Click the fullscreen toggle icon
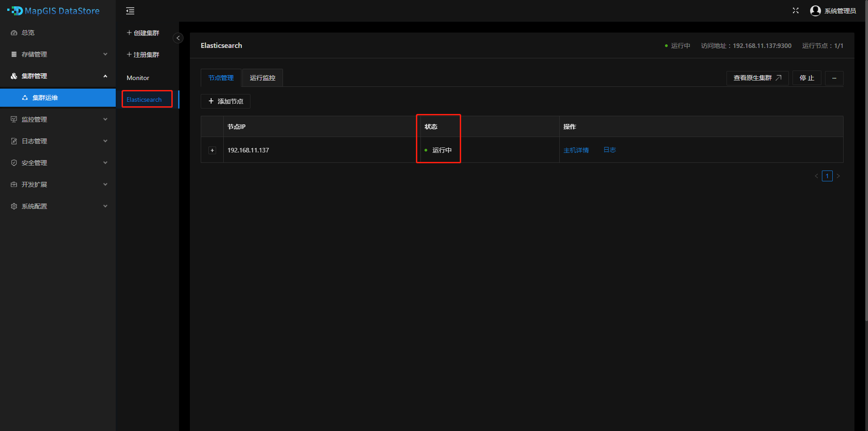868x431 pixels. pyautogui.click(x=796, y=10)
